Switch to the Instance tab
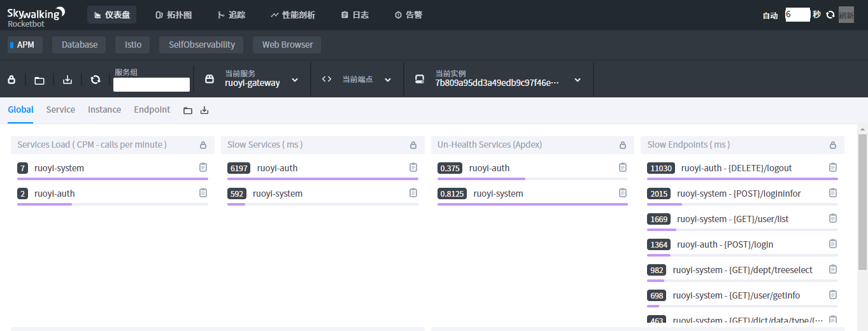868x331 pixels. (x=104, y=109)
